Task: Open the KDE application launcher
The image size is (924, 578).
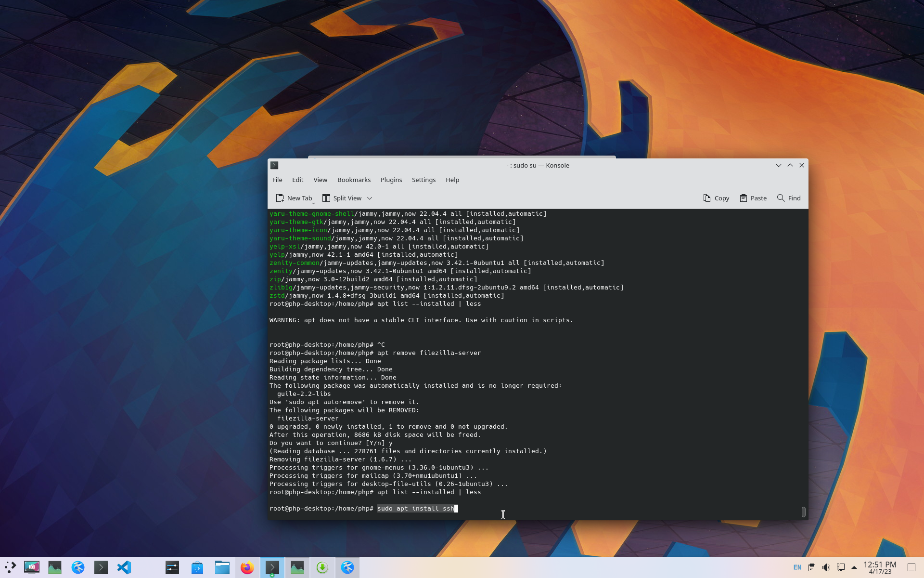Action: tap(11, 567)
